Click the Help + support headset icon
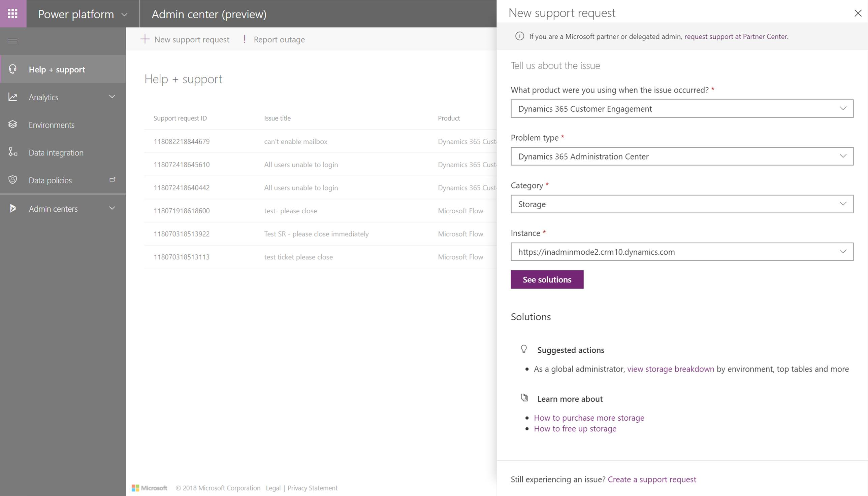868x496 pixels. (x=12, y=69)
